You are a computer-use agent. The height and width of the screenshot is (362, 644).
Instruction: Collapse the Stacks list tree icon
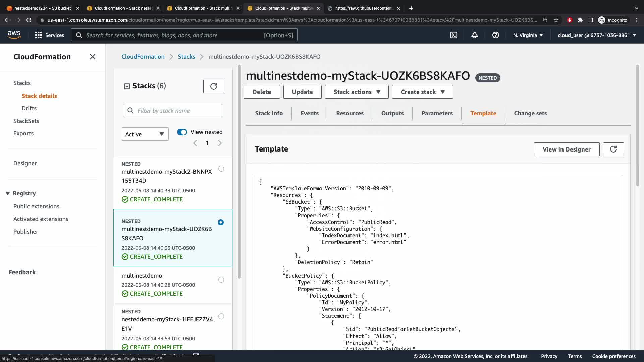pyautogui.click(x=127, y=86)
